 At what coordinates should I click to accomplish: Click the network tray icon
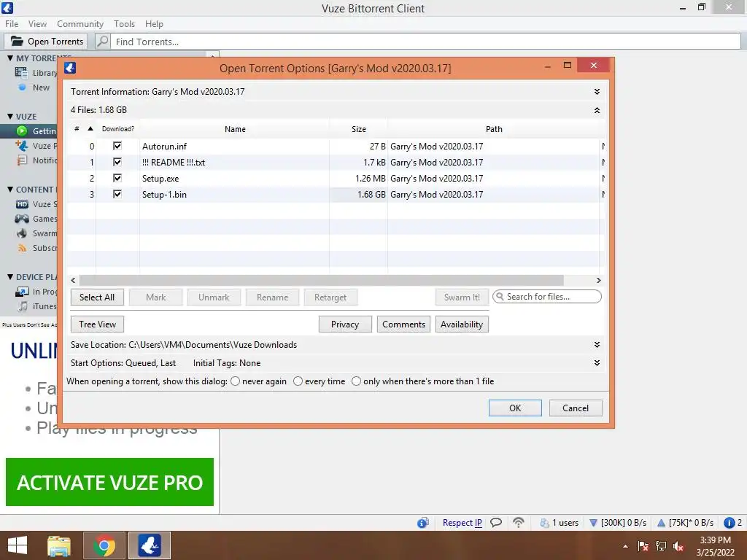(661, 546)
